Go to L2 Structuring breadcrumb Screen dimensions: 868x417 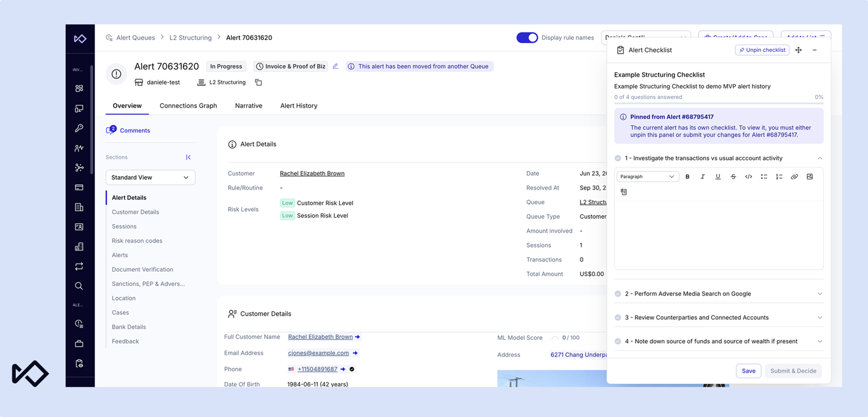(x=190, y=37)
